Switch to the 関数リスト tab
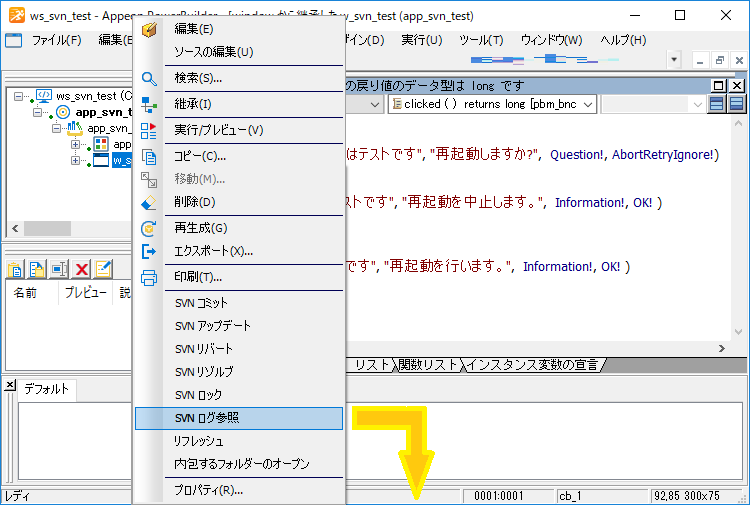 pyautogui.click(x=428, y=365)
